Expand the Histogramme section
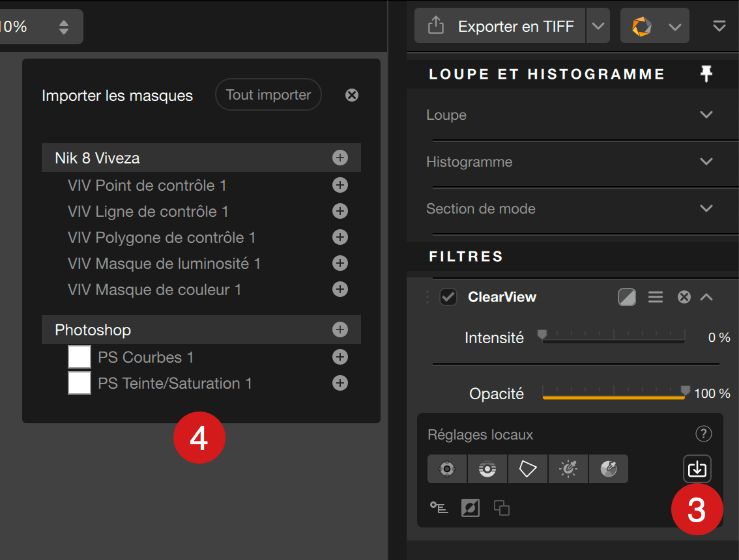 [706, 161]
